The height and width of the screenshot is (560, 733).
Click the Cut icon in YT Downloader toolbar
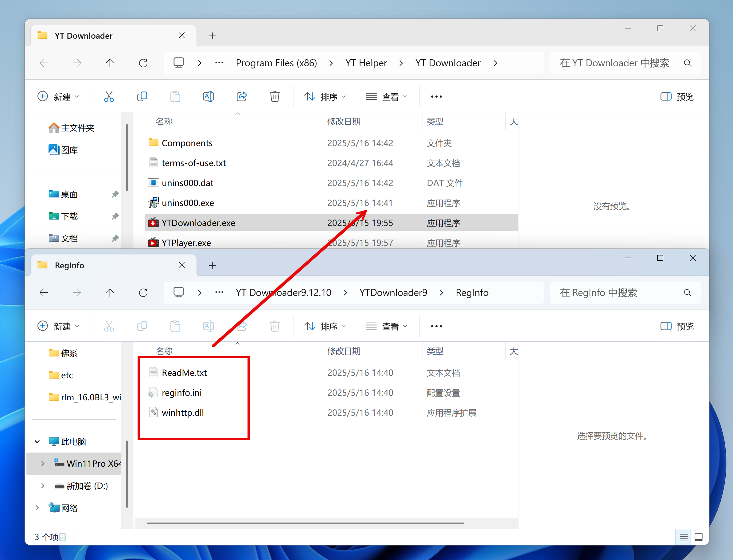tap(109, 97)
